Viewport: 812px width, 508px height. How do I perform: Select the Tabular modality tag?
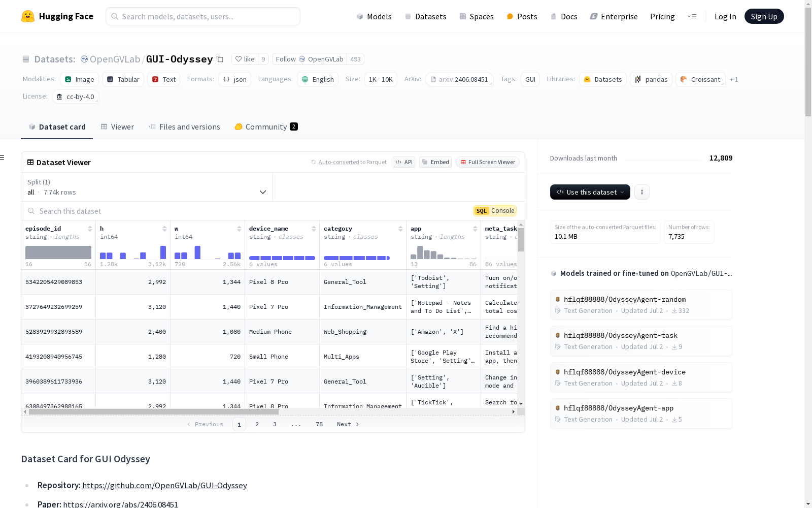[x=123, y=79]
